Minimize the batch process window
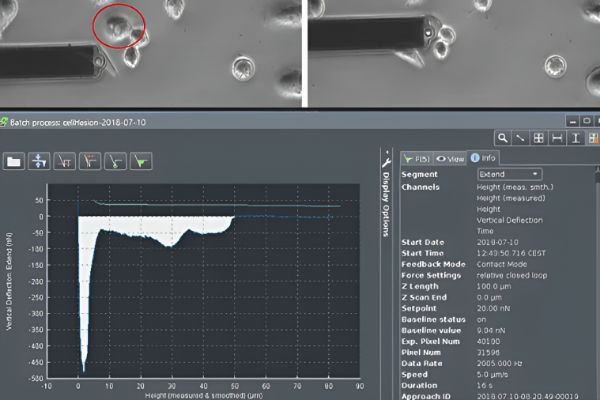This screenshot has height=400, width=600. 572,122
